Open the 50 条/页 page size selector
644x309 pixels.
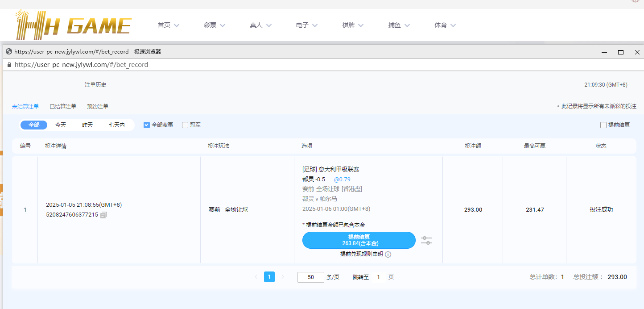(x=311, y=277)
